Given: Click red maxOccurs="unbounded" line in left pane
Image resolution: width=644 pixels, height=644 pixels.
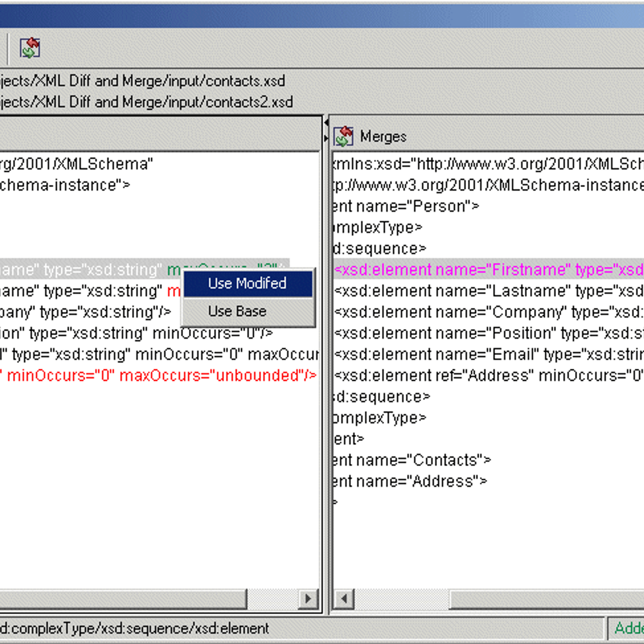Looking at the screenshot, I should (158, 375).
